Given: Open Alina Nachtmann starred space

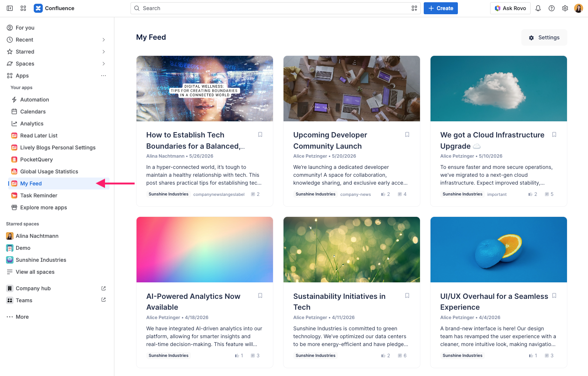Looking at the screenshot, I should pyautogui.click(x=56, y=236).
